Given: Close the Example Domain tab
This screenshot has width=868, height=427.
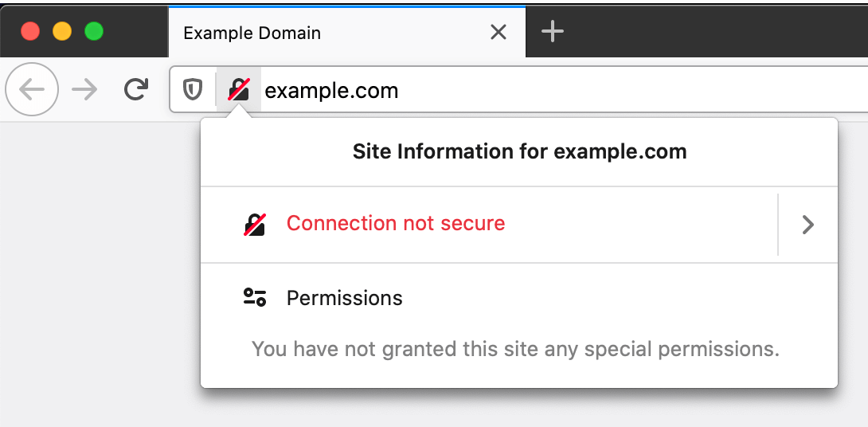Looking at the screenshot, I should pos(498,33).
